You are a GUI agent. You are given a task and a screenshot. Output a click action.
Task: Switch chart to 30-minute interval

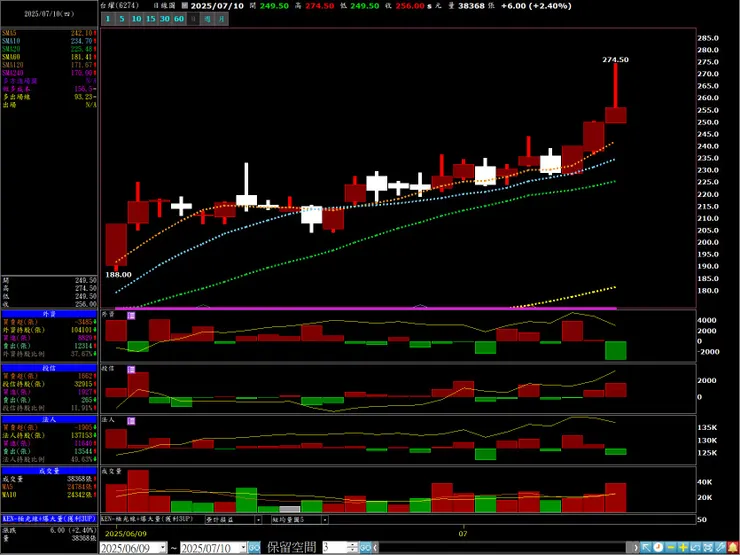[164, 19]
